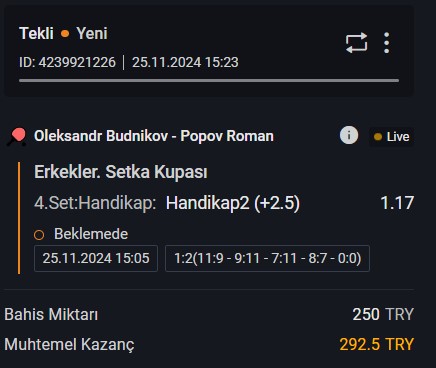This screenshot has height=368, width=436.
Task: Click the Live indicator badge
Action: tap(391, 137)
